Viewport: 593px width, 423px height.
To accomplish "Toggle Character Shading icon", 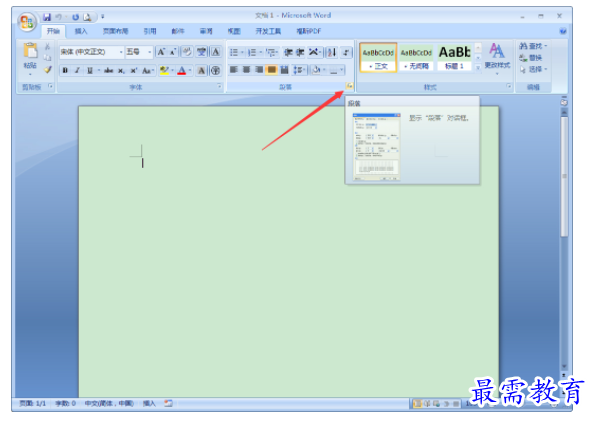I will coord(202,70).
